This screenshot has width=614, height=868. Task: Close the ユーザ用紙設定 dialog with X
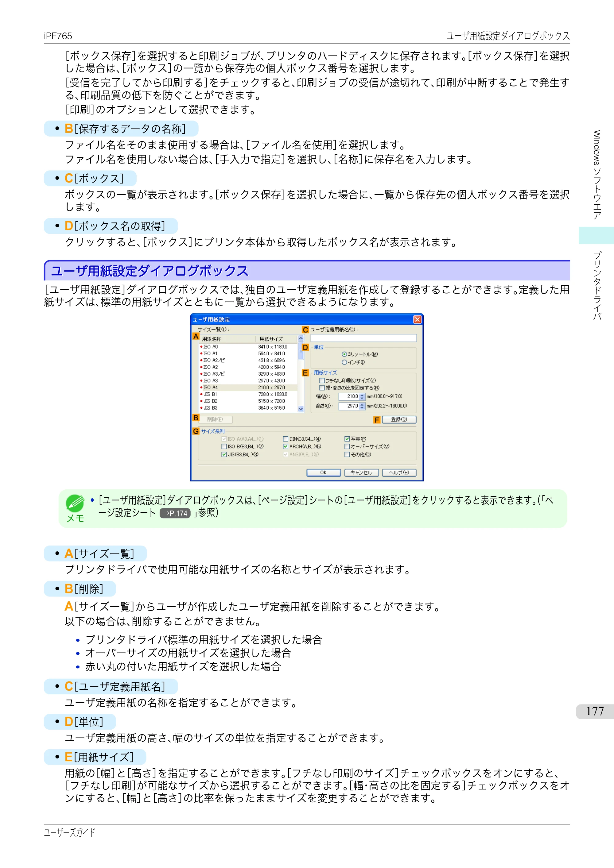pos(417,319)
